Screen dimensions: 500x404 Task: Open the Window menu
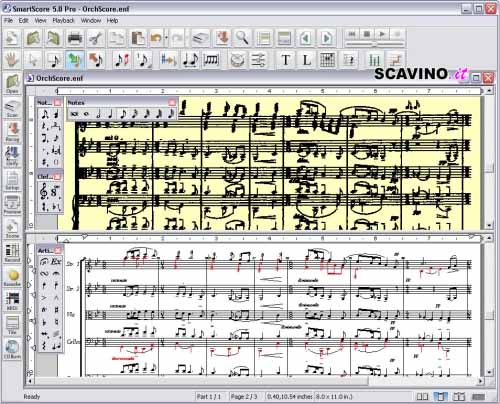click(x=91, y=21)
